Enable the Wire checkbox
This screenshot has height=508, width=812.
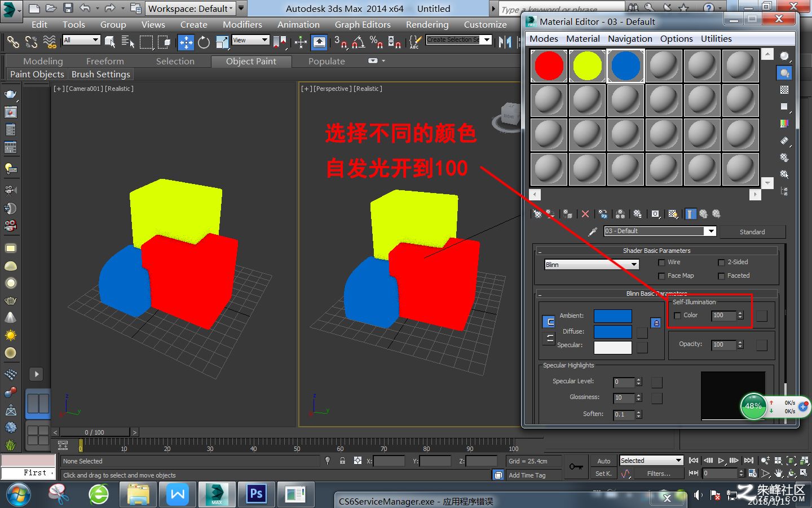[x=661, y=262]
